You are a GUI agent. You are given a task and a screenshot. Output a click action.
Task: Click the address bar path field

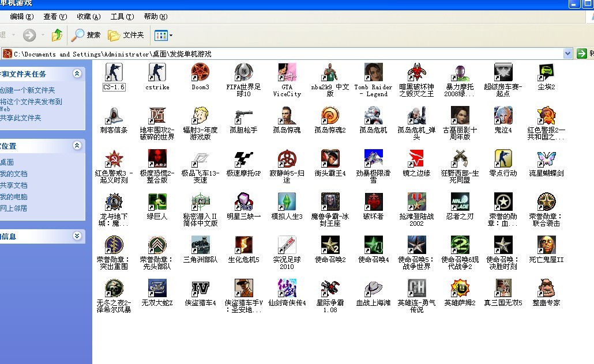(288, 54)
